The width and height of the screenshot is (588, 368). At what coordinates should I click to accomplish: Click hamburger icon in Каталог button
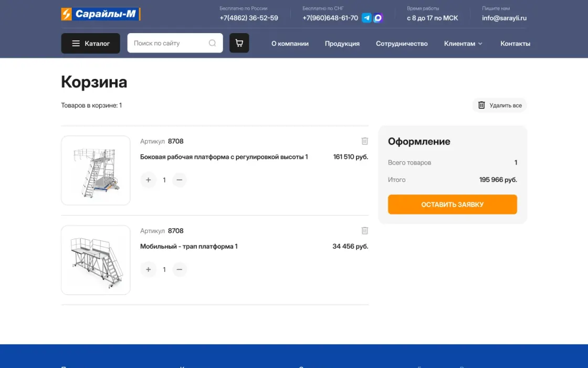click(x=76, y=44)
